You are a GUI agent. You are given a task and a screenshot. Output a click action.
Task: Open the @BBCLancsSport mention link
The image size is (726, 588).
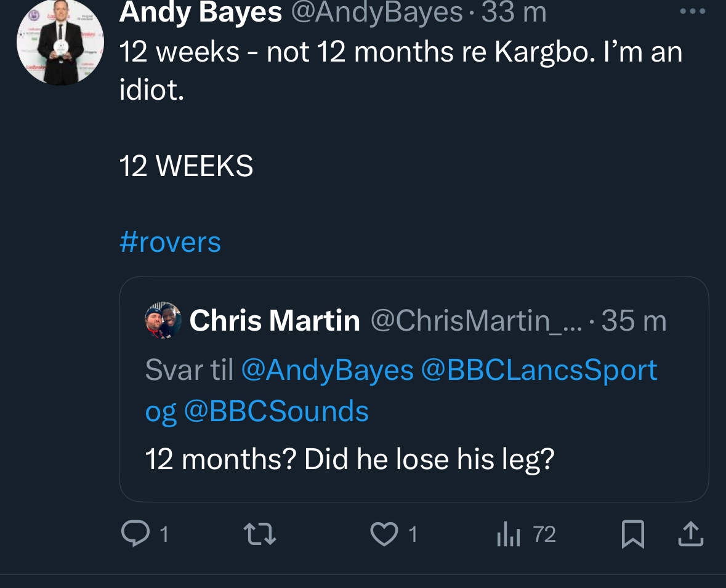click(539, 370)
